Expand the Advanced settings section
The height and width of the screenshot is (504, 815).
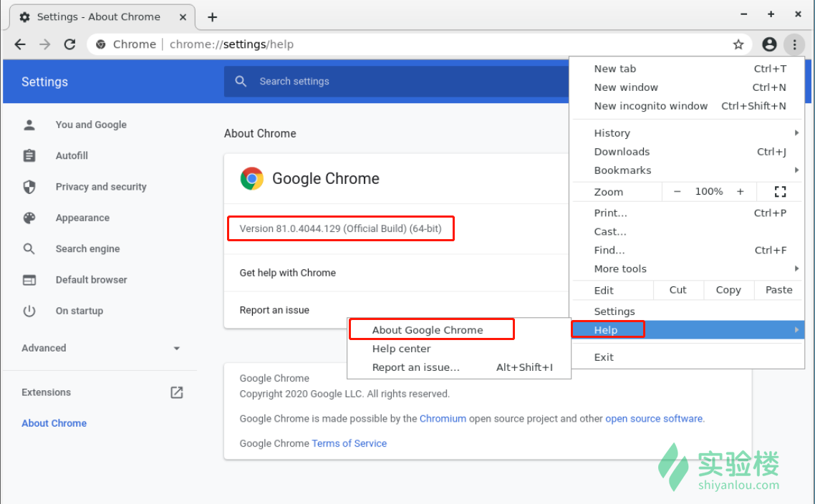tap(100, 348)
